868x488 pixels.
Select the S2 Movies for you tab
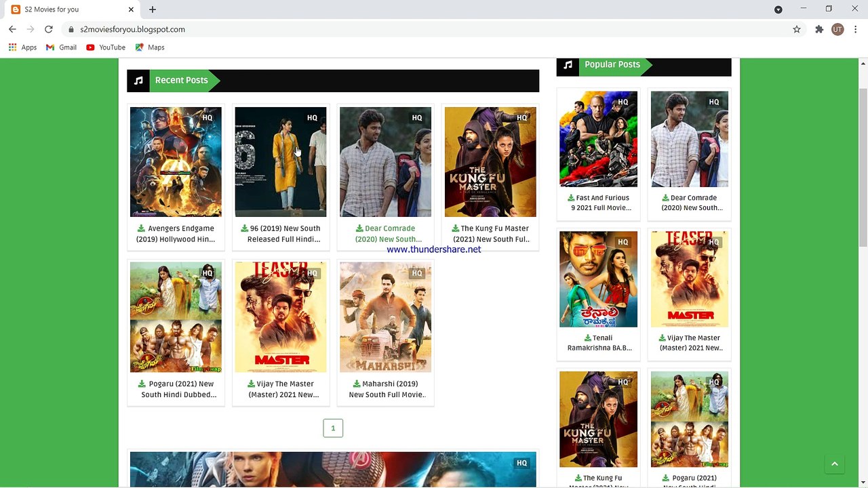(71, 9)
